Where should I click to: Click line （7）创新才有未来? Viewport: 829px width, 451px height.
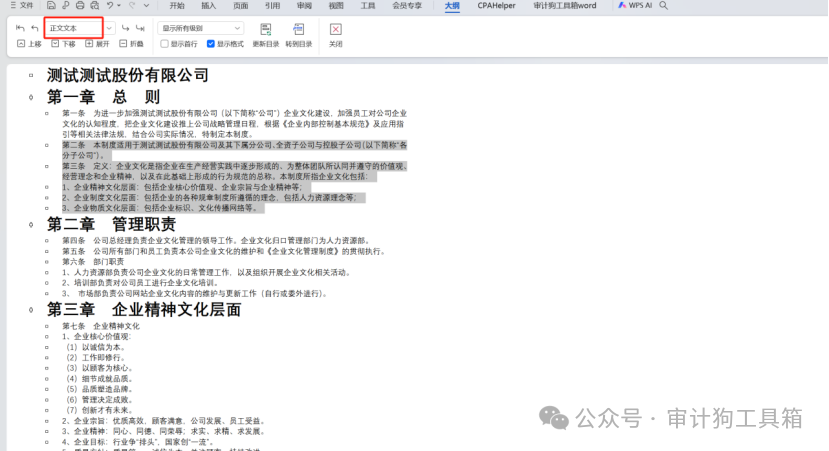click(100, 410)
